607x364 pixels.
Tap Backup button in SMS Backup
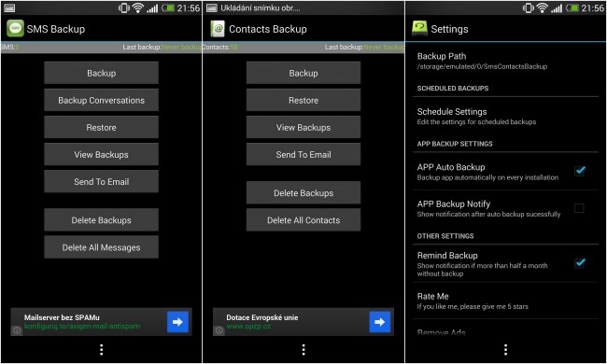(x=102, y=73)
